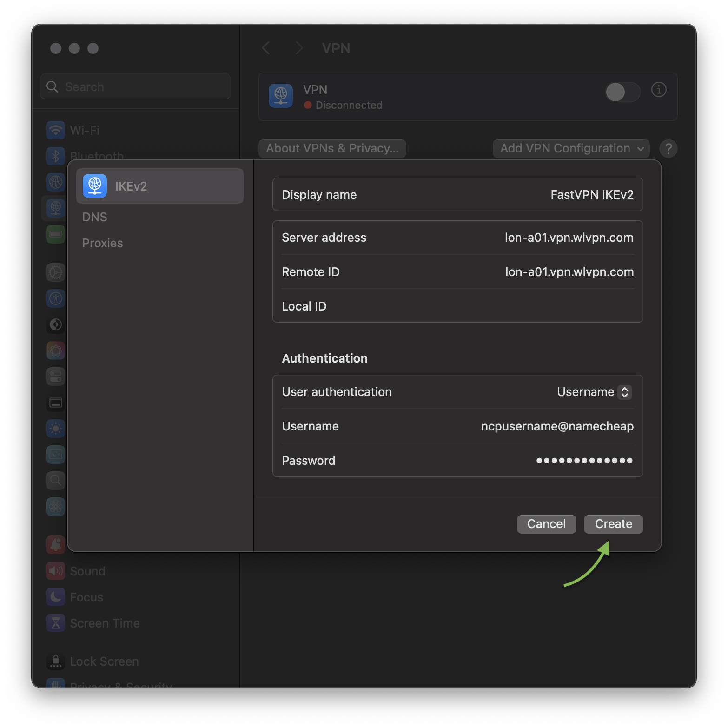728x727 pixels.
Task: Click the Authentication heading
Action: [324, 358]
